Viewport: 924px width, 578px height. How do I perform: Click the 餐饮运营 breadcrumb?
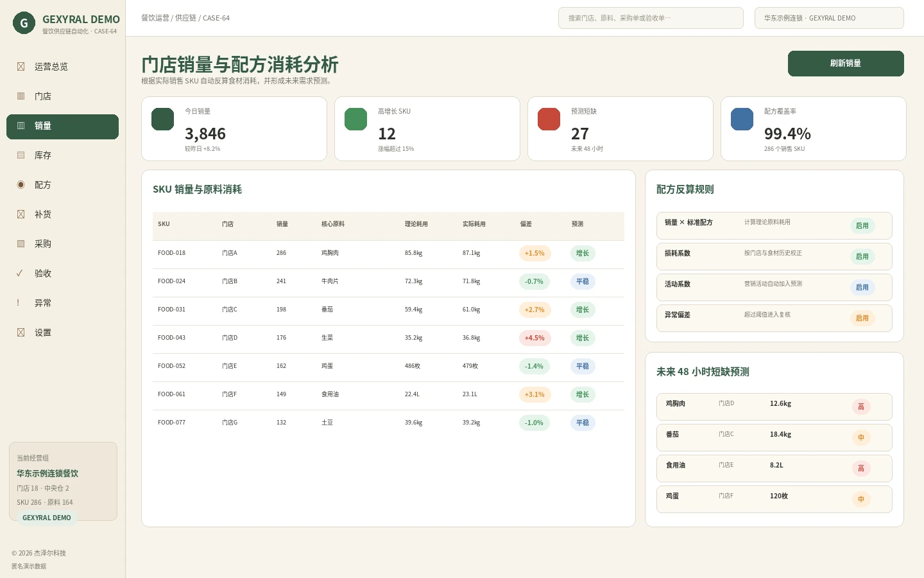(x=155, y=18)
